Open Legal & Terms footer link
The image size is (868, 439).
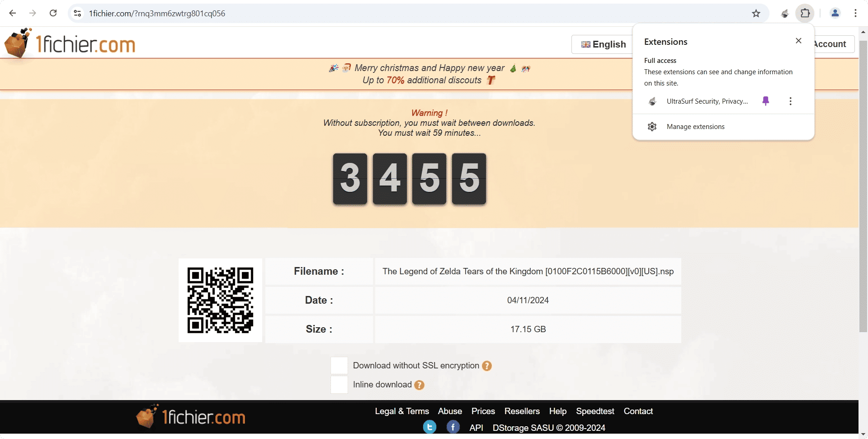402,411
